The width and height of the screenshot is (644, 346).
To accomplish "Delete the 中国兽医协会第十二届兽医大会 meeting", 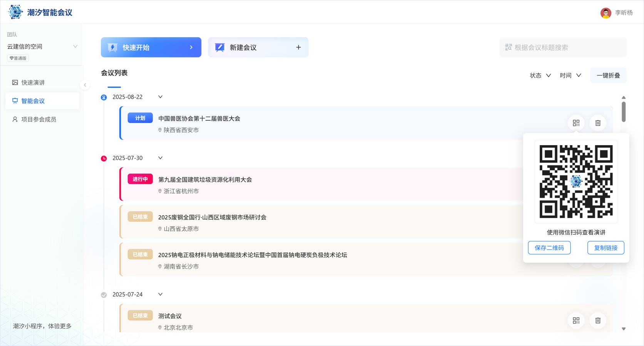I will [598, 123].
